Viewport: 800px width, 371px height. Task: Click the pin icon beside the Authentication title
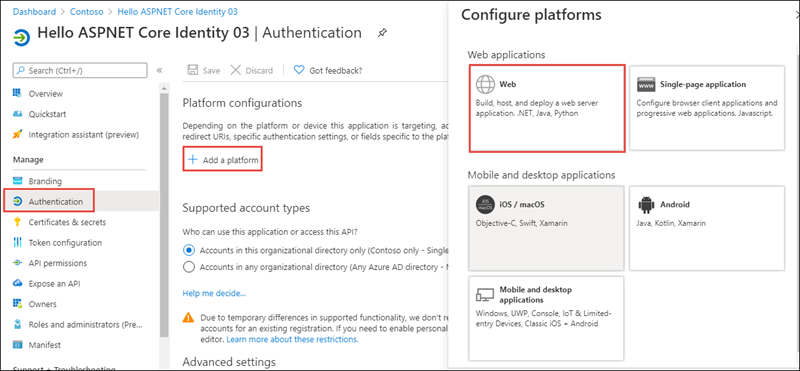(x=381, y=34)
